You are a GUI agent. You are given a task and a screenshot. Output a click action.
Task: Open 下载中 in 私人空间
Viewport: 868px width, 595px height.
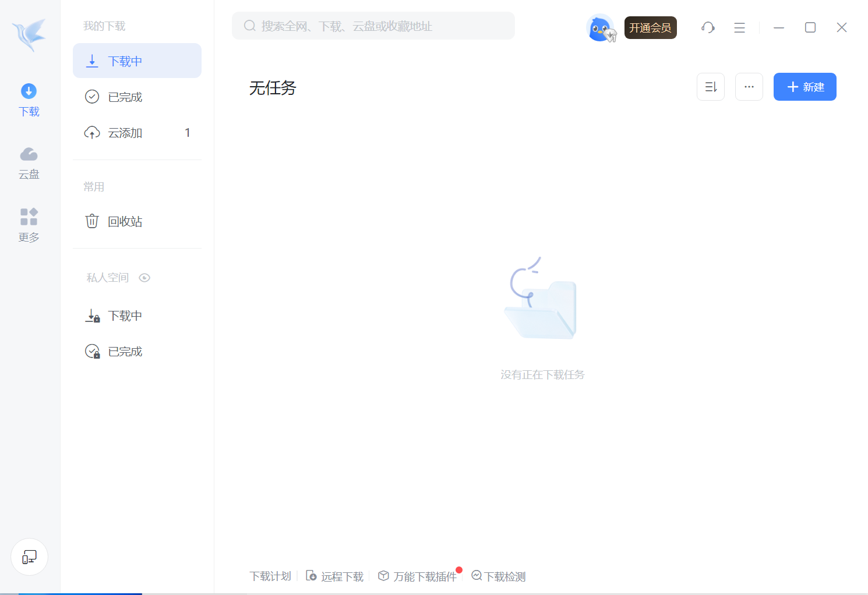(x=137, y=316)
